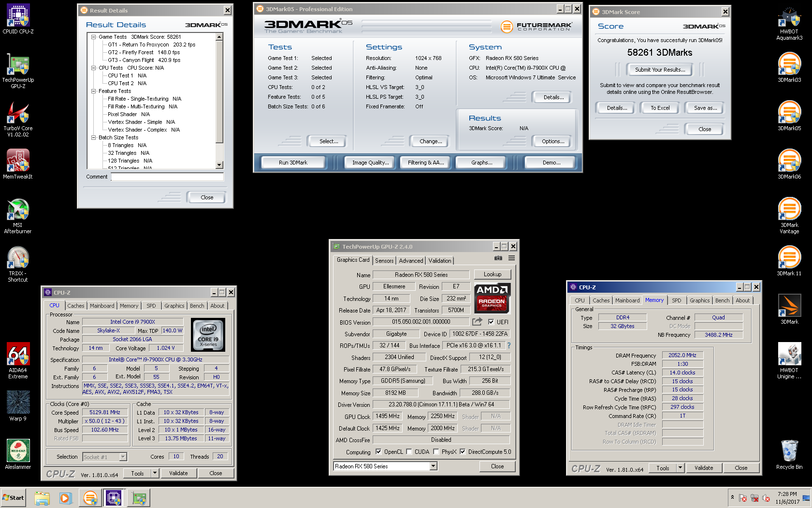Click Comment input field
Viewport: 812px width, 508px height.
pyautogui.click(x=167, y=177)
